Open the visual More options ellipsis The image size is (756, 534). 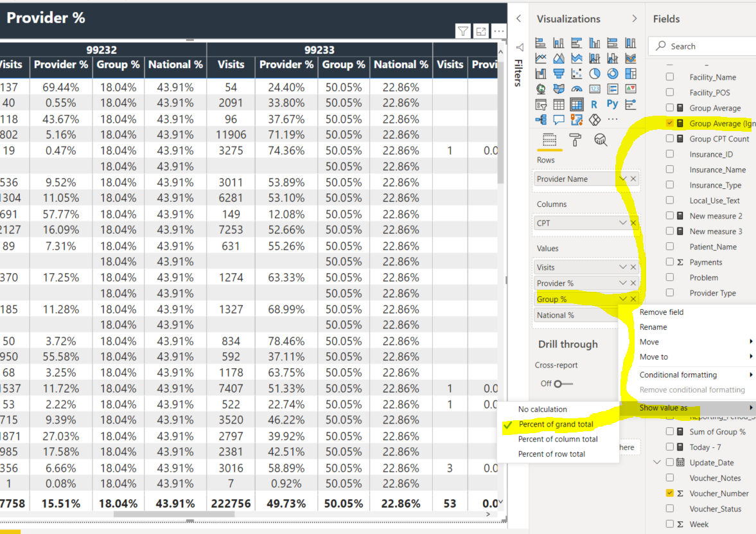tap(498, 32)
